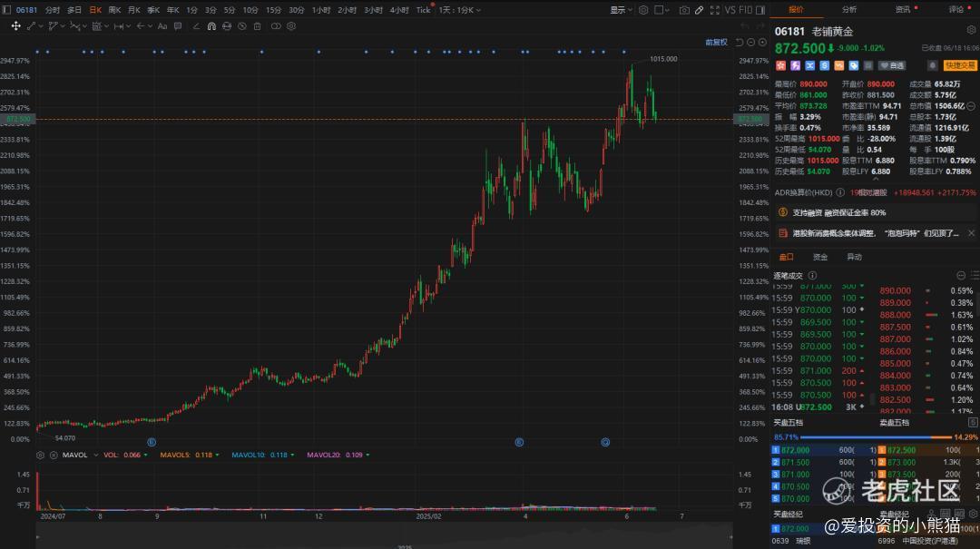The height and width of the screenshot is (549, 980).
Task: Toggle the VS compare mode
Action: tap(730, 10)
